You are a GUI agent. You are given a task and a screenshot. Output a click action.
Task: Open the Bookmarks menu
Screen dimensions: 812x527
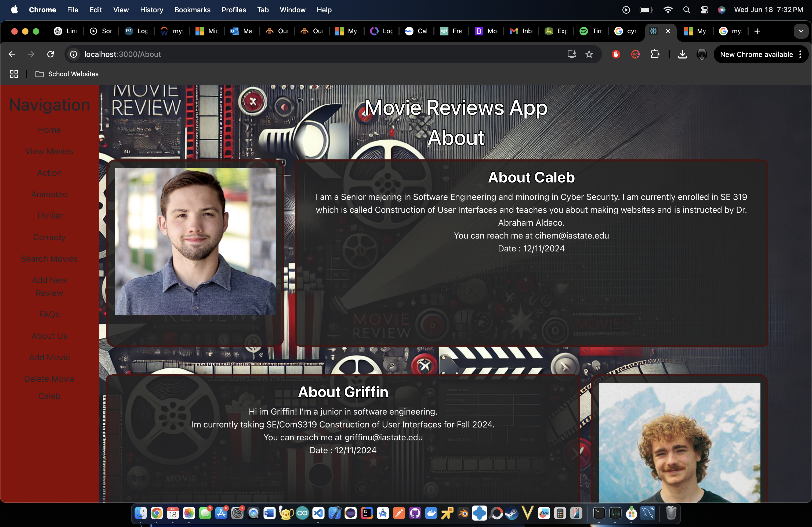coord(193,10)
